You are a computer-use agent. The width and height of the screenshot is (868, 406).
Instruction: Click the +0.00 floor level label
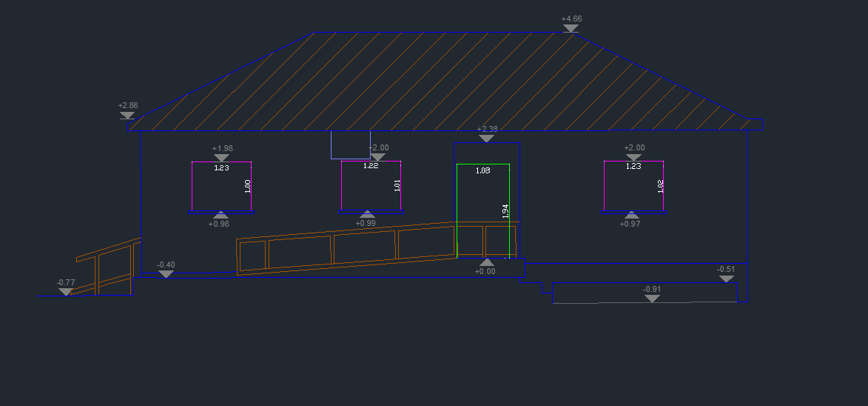click(x=485, y=271)
